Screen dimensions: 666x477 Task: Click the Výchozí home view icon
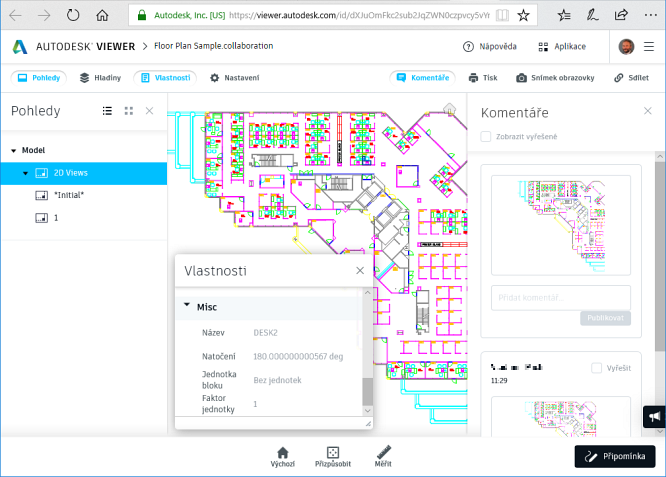pyautogui.click(x=282, y=457)
